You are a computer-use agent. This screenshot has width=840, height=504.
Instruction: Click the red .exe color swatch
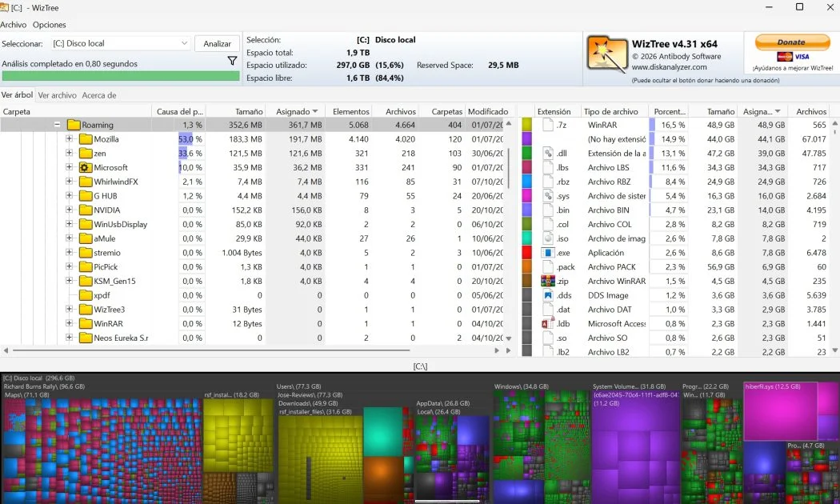(526, 253)
